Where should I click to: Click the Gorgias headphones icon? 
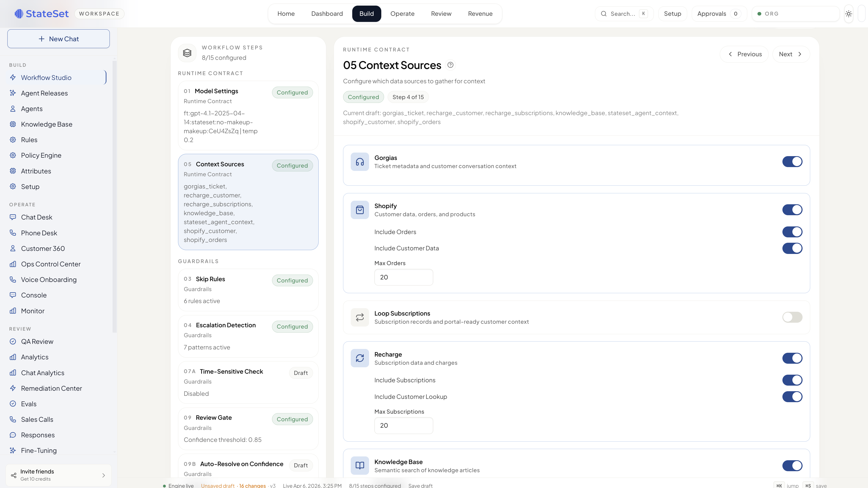(x=360, y=162)
